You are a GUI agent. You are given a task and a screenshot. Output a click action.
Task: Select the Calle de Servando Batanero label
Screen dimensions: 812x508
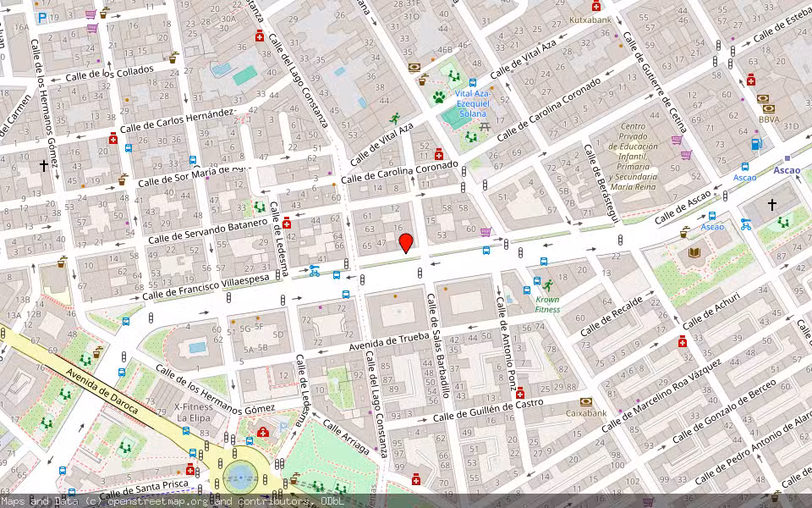coord(208,230)
